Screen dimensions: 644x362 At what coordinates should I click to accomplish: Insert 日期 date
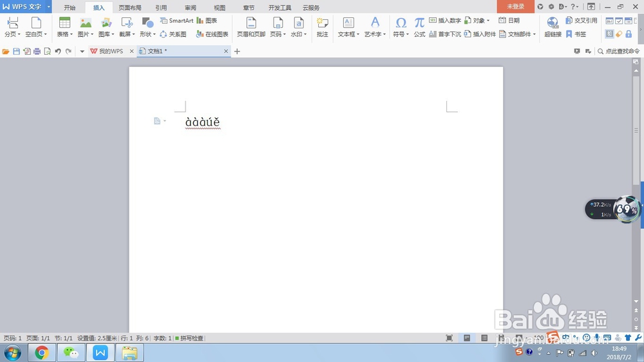click(509, 21)
